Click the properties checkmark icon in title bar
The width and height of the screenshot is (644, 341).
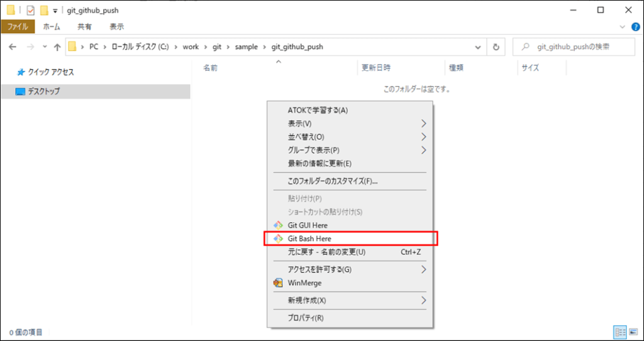click(30, 10)
